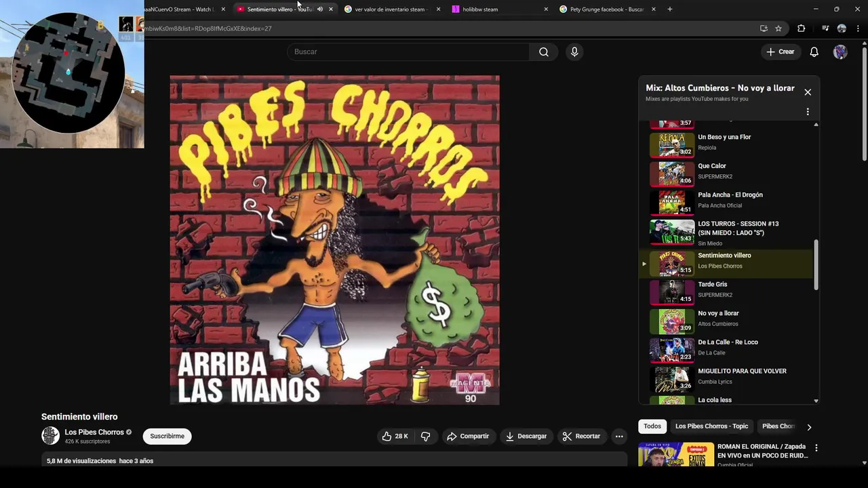Clip the video with the Recortar button

(x=582, y=436)
